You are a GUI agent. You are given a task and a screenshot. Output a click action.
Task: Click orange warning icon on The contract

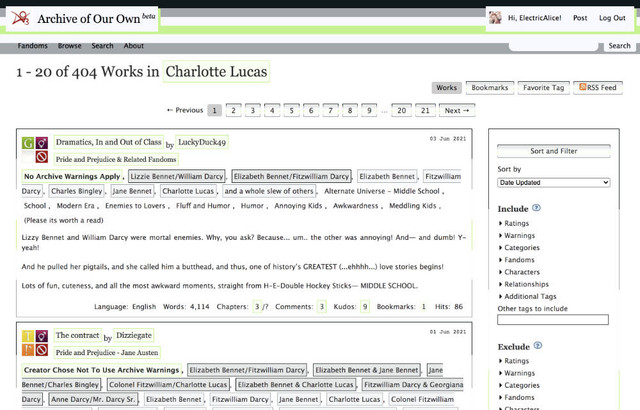pyautogui.click(x=28, y=350)
